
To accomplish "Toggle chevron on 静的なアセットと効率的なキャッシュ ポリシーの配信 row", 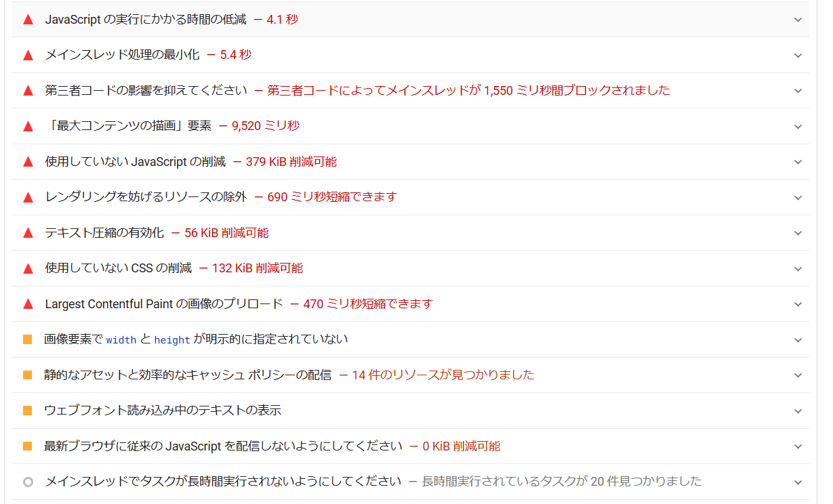I will tap(798, 375).
